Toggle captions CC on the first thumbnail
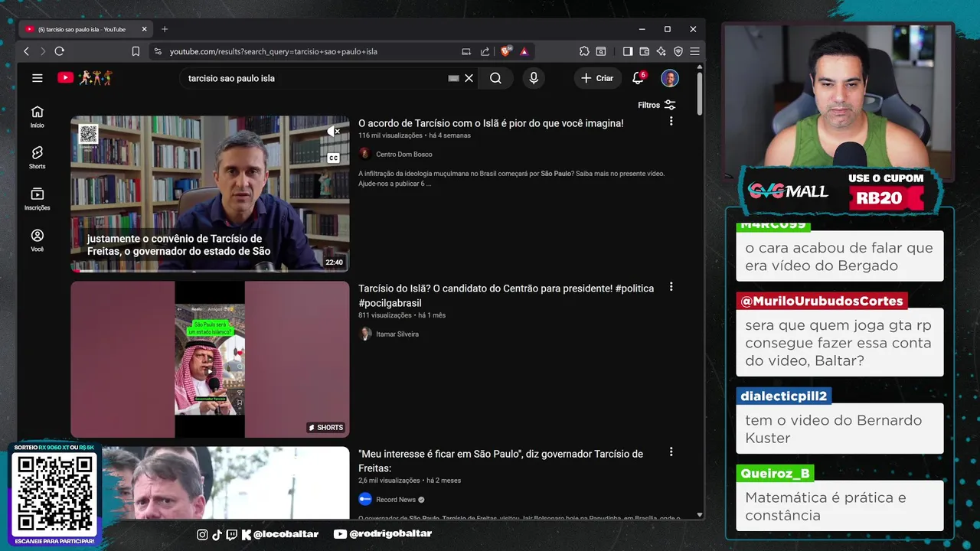 click(333, 158)
